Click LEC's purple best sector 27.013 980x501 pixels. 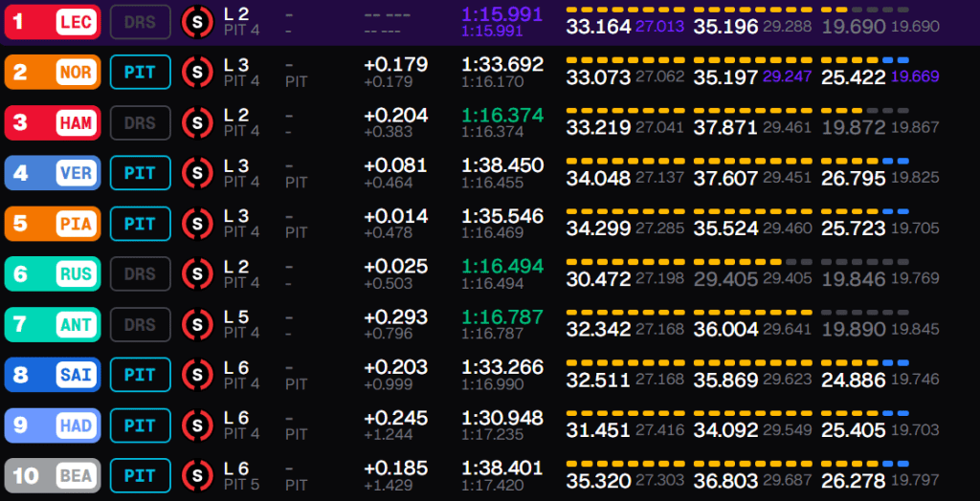point(660,26)
